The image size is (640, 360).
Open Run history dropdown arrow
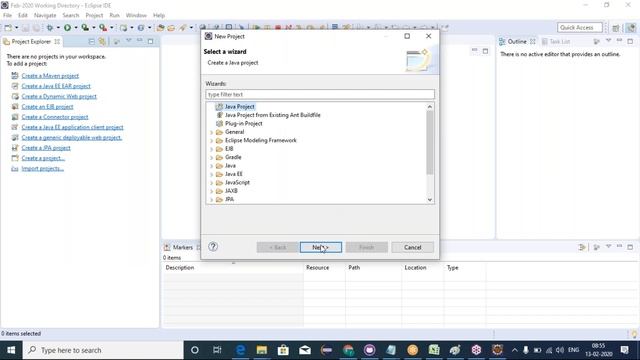tap(76, 28)
